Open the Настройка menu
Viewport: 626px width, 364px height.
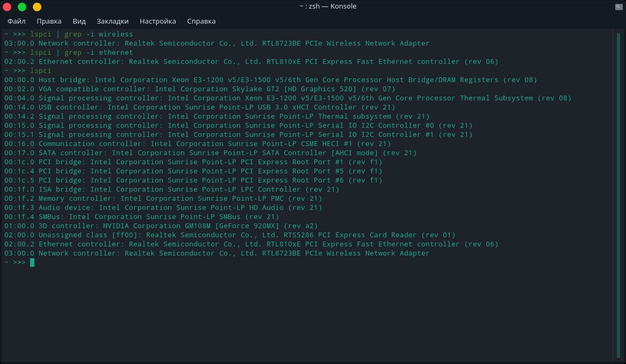157,21
